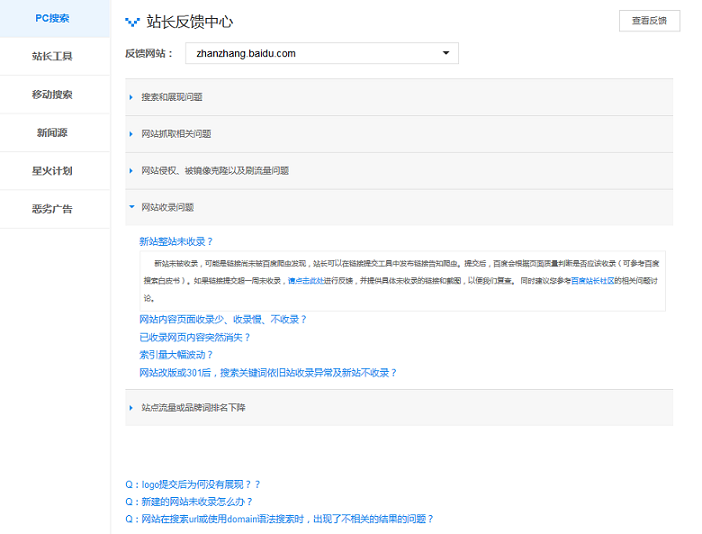Screen dimensions: 702x534
Task: Open 网站内容页面收录少、收录慢、不收录？ question
Action: click(223, 320)
